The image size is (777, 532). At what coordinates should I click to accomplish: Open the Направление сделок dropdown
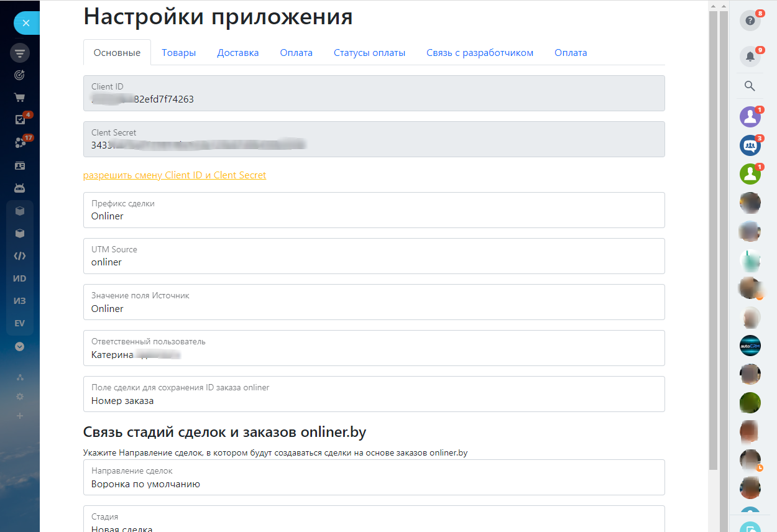pos(374,477)
